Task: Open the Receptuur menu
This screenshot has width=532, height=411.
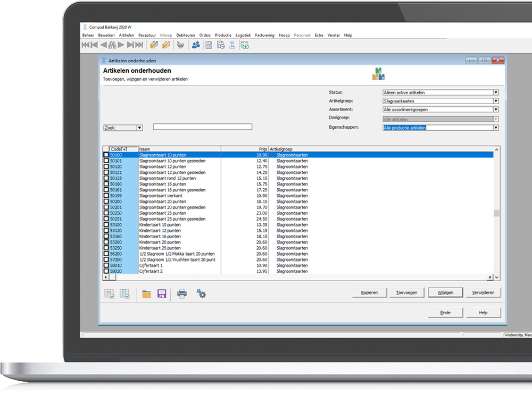Action: tap(147, 35)
